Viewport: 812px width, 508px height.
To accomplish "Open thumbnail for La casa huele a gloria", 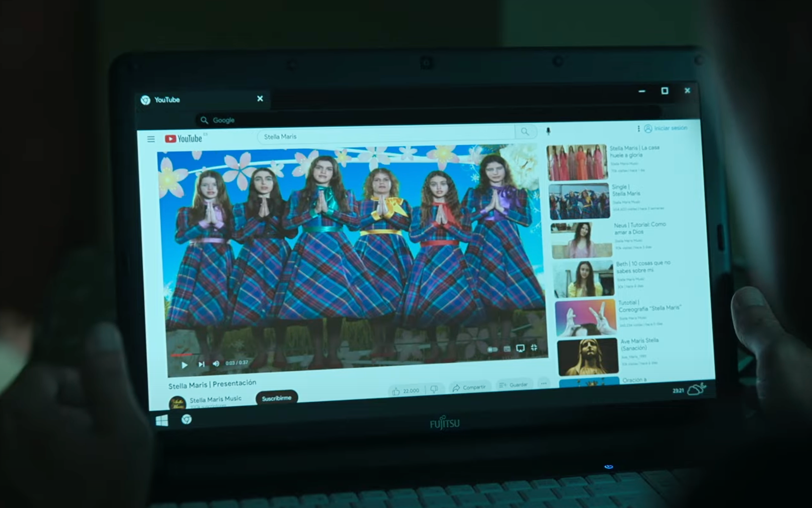I will click(x=577, y=163).
